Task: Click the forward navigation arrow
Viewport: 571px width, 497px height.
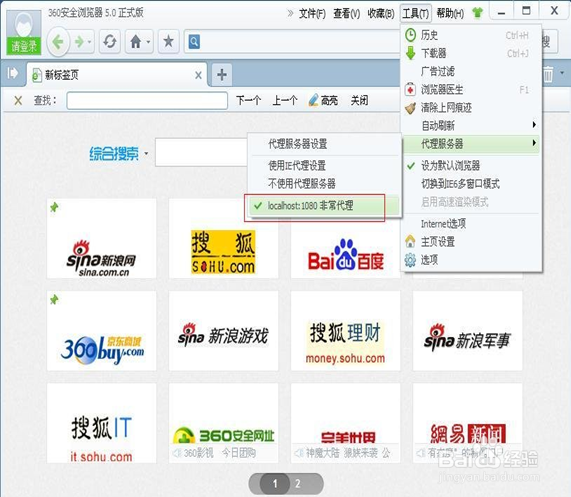Action: point(79,42)
